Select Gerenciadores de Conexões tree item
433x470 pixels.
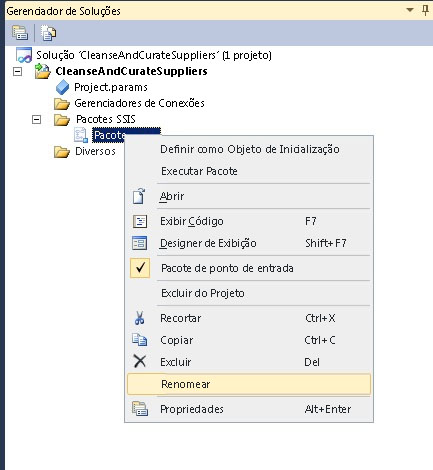(x=139, y=103)
